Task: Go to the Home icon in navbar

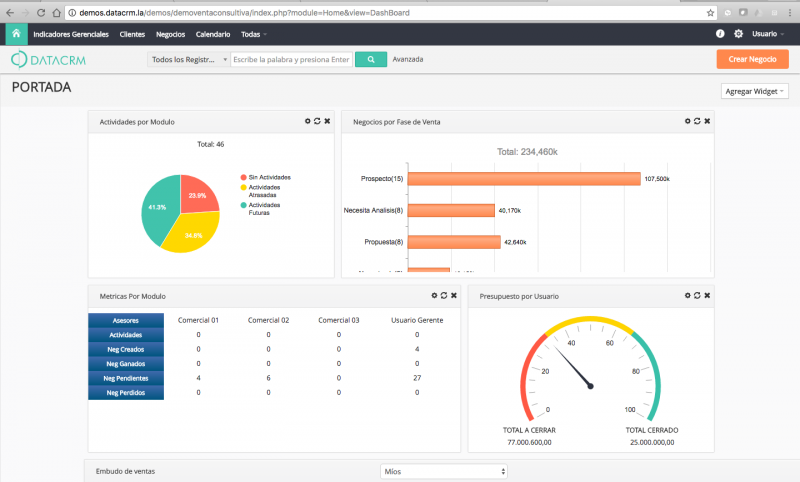Action: (x=16, y=34)
